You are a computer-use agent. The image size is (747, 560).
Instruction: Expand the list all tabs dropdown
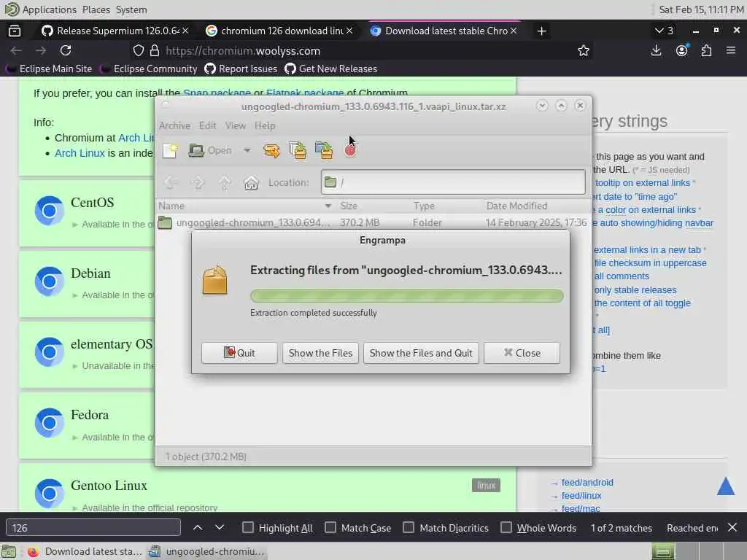point(664,31)
